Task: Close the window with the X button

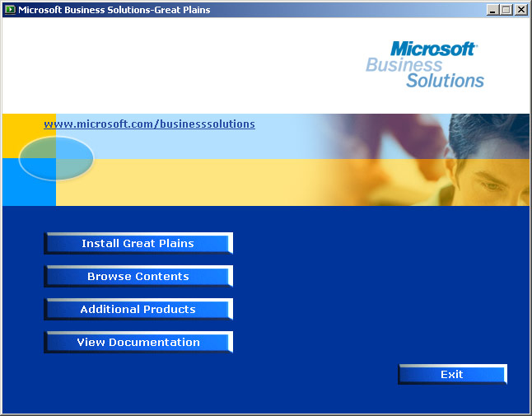Action: [x=520, y=10]
